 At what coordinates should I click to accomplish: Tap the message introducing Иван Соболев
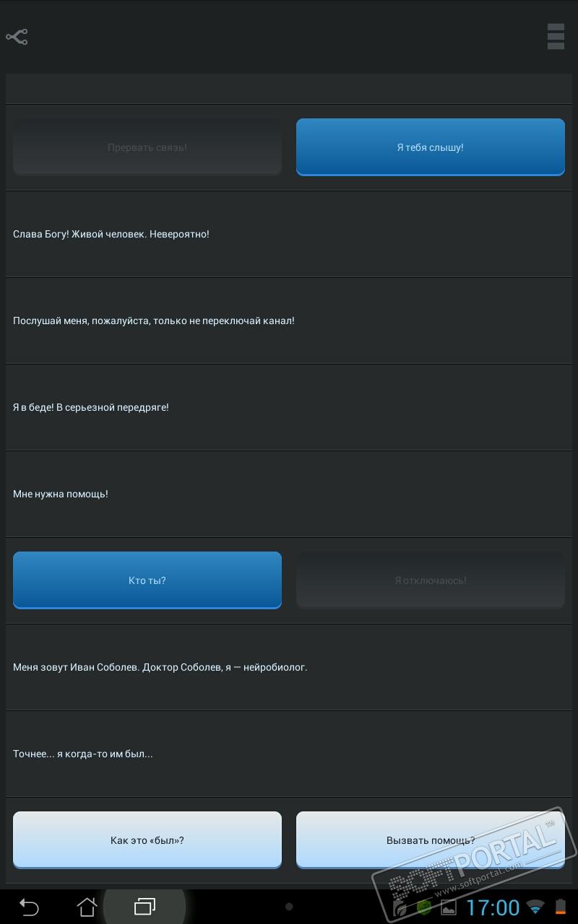(160, 667)
